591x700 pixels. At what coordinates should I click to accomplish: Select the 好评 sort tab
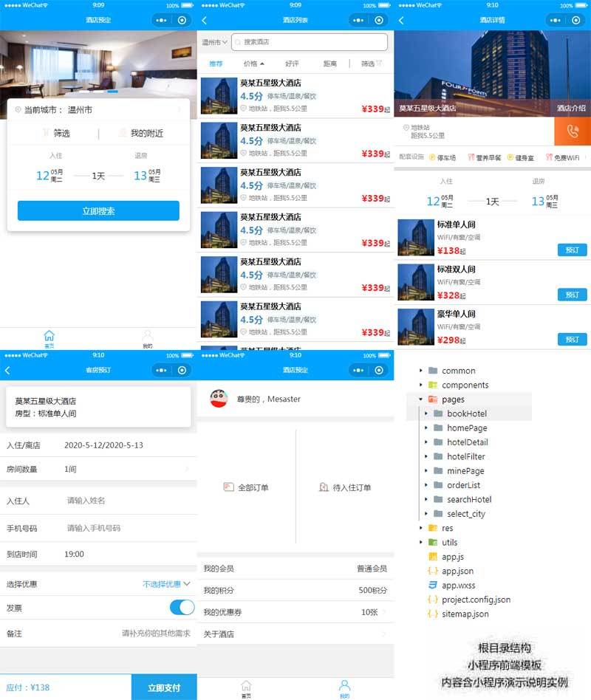click(x=292, y=64)
